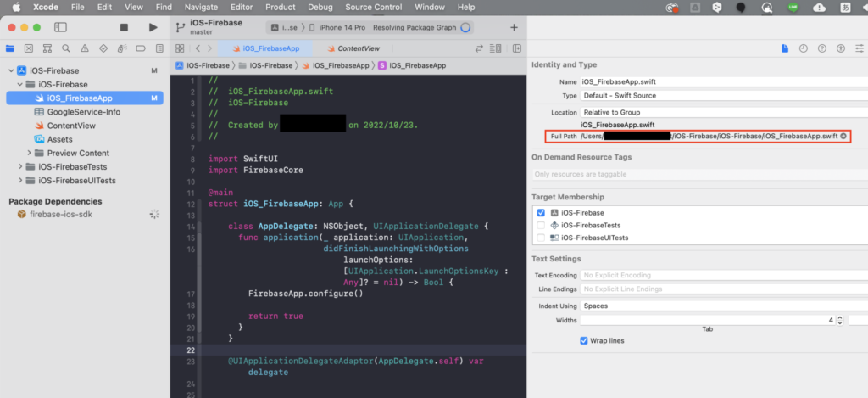
Task: Disable the Wrap lines checkbox
Action: (584, 340)
